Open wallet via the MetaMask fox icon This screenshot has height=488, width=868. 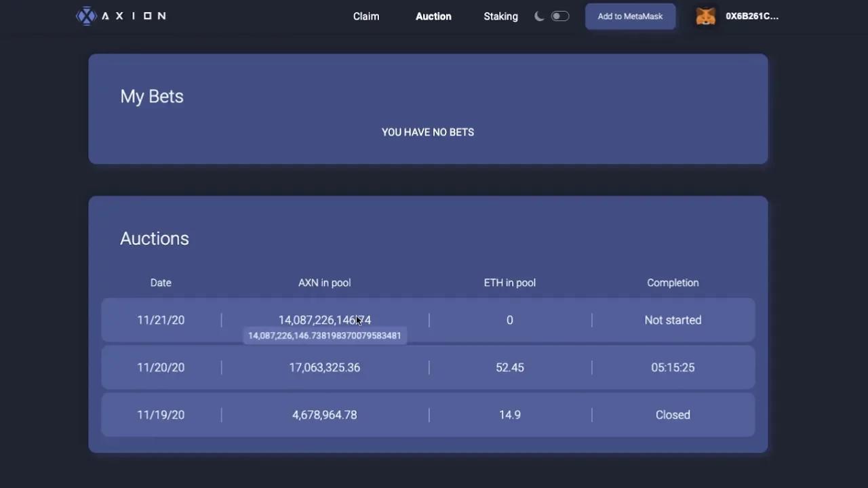pyautogui.click(x=705, y=16)
